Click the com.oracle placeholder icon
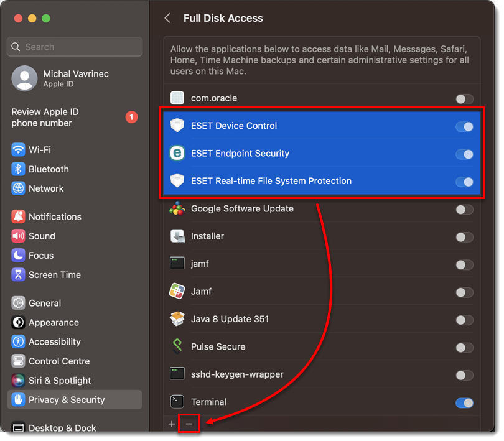 [x=177, y=98]
